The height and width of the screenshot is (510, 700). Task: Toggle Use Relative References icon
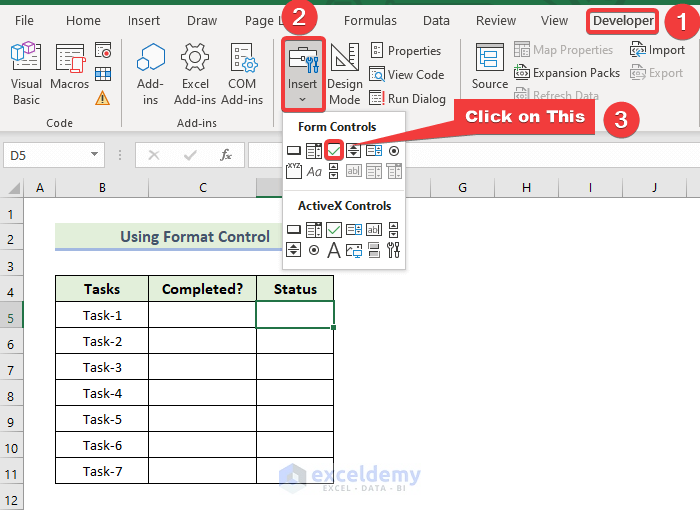click(x=103, y=74)
